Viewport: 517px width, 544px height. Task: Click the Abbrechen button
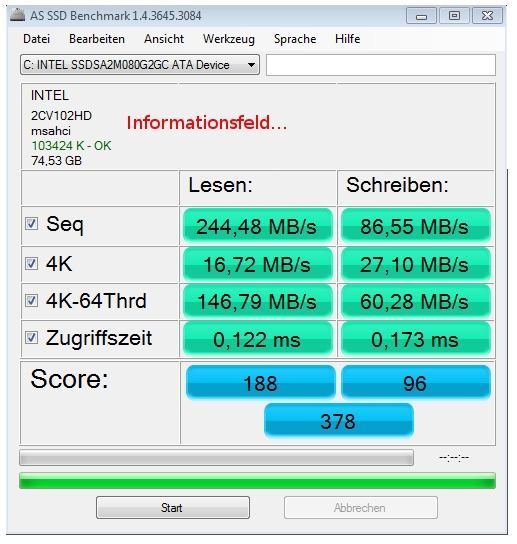point(360,508)
